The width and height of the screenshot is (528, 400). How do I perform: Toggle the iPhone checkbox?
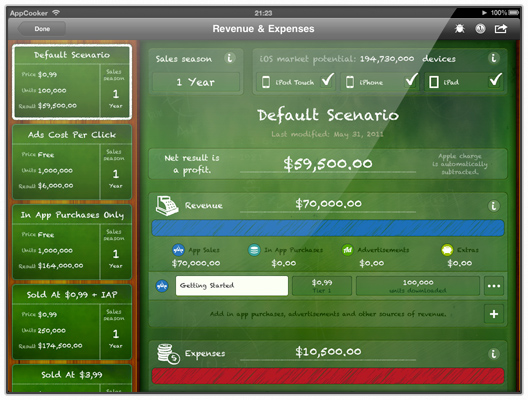(x=411, y=80)
